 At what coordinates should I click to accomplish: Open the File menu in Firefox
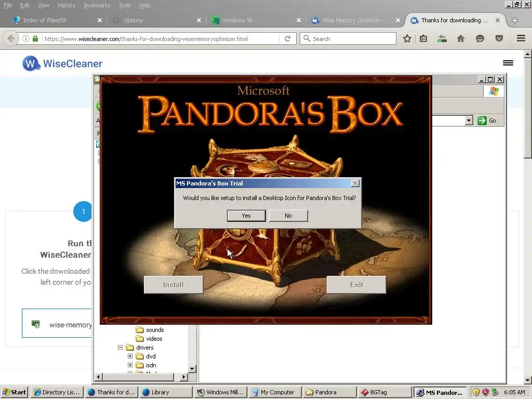tap(7, 5)
